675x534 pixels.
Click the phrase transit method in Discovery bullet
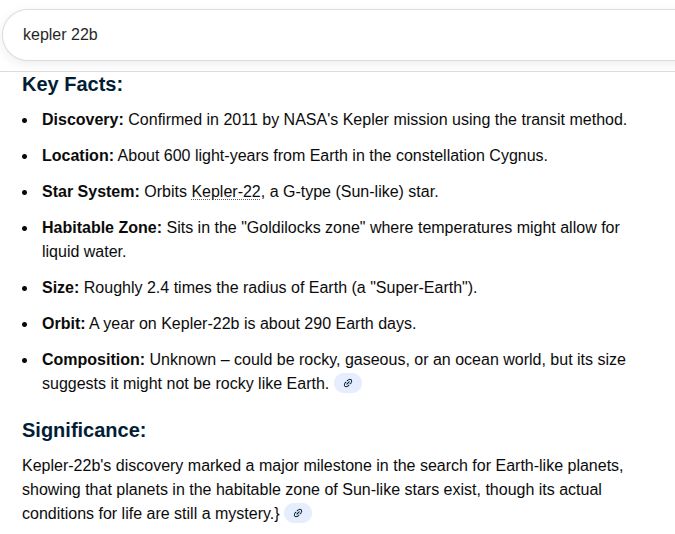(x=572, y=119)
